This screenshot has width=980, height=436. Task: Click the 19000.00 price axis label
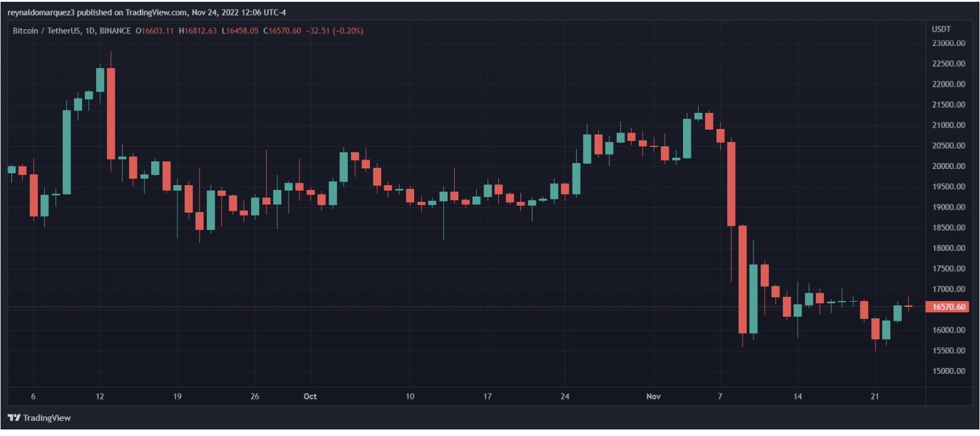click(948, 207)
